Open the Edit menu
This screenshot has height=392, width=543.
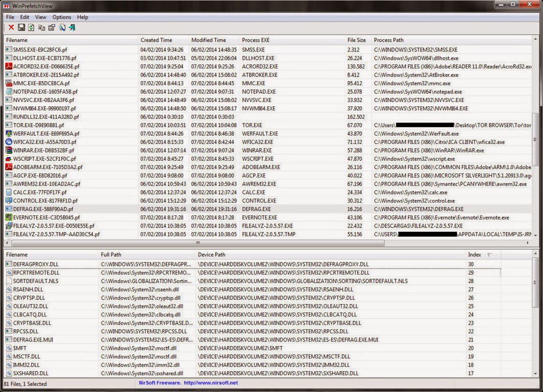point(24,17)
